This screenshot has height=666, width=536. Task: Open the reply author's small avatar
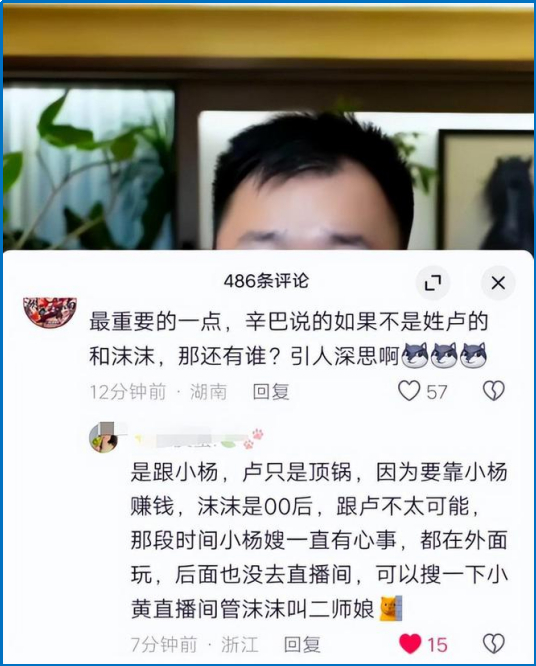103,438
